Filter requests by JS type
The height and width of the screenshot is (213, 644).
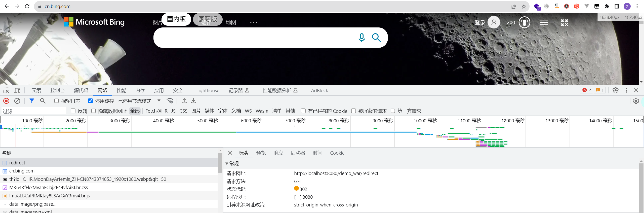[x=173, y=111]
